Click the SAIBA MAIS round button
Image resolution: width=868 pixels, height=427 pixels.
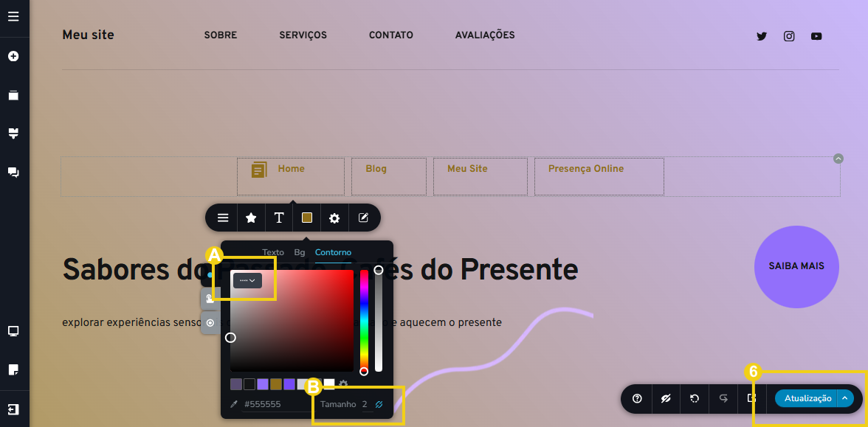(796, 266)
